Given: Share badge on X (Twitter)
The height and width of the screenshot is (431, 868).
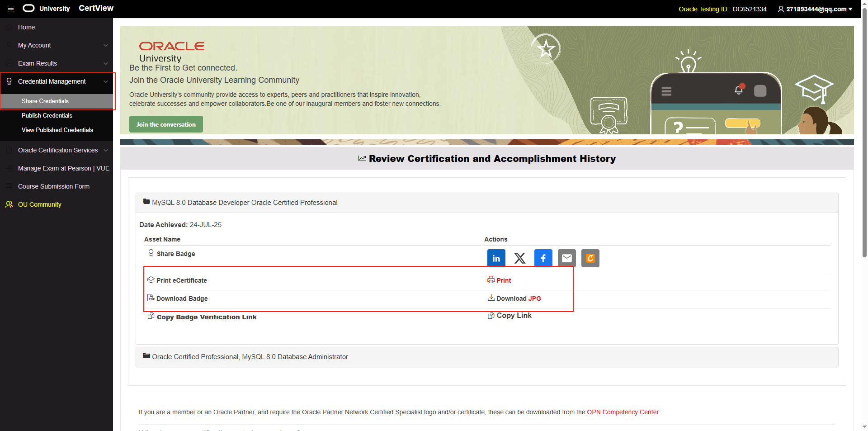Looking at the screenshot, I should 520,258.
